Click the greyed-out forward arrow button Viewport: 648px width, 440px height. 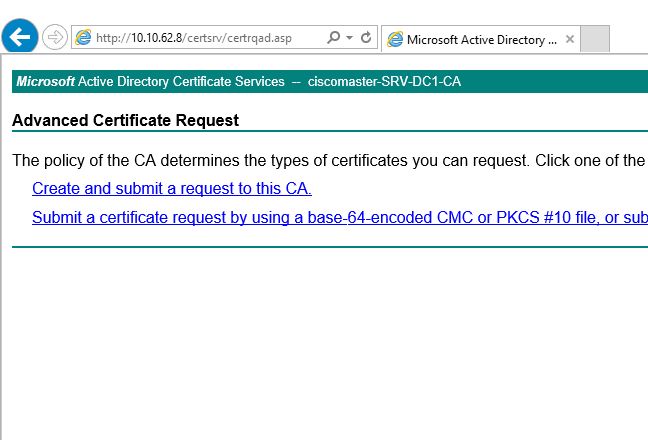click(x=55, y=37)
